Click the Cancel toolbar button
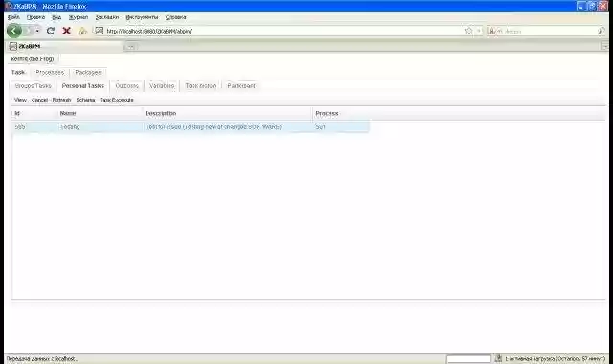Image resolution: width=613 pixels, height=364 pixels. 39,100
